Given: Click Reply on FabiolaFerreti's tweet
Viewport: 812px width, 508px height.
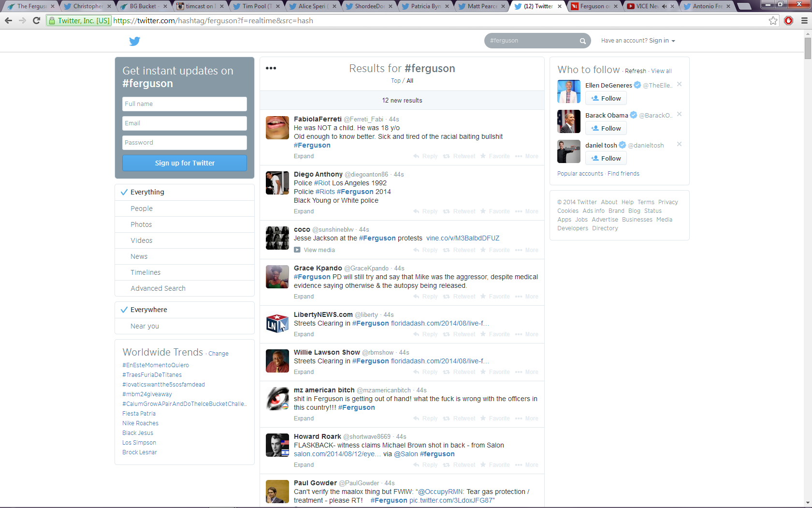Looking at the screenshot, I should click(425, 156).
